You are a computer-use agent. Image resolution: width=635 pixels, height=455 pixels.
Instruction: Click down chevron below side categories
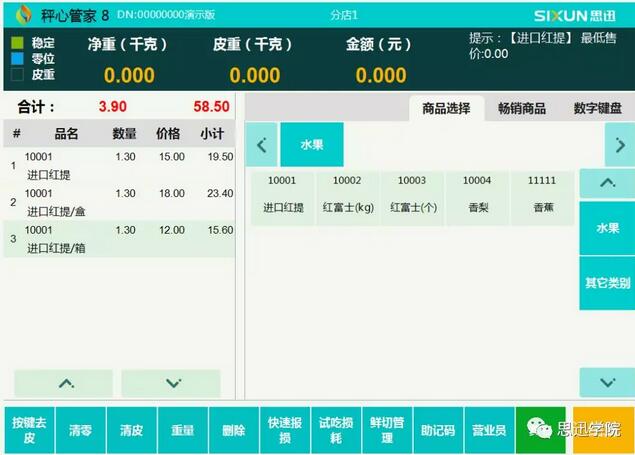[x=607, y=382]
